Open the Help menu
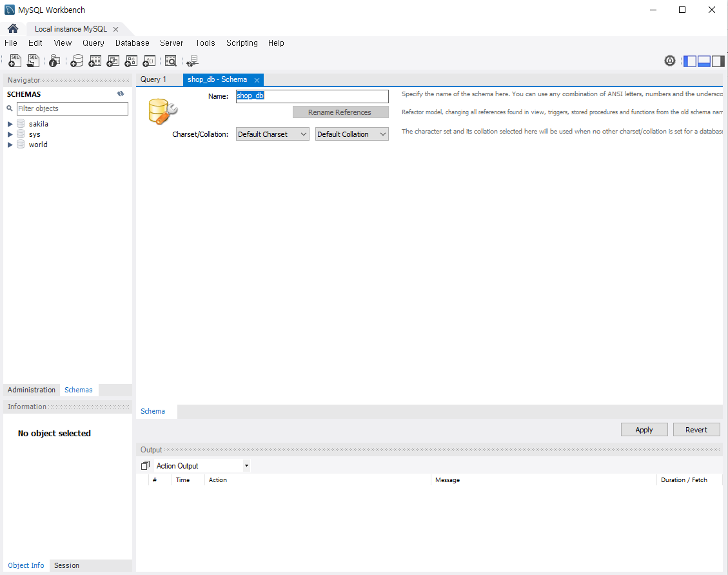This screenshot has height=575, width=728. coord(276,43)
